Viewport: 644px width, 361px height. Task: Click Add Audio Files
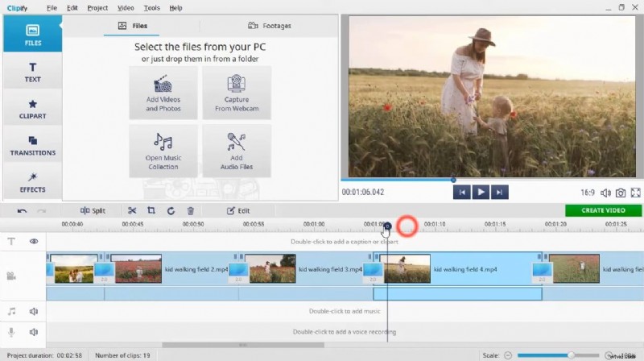point(237,151)
